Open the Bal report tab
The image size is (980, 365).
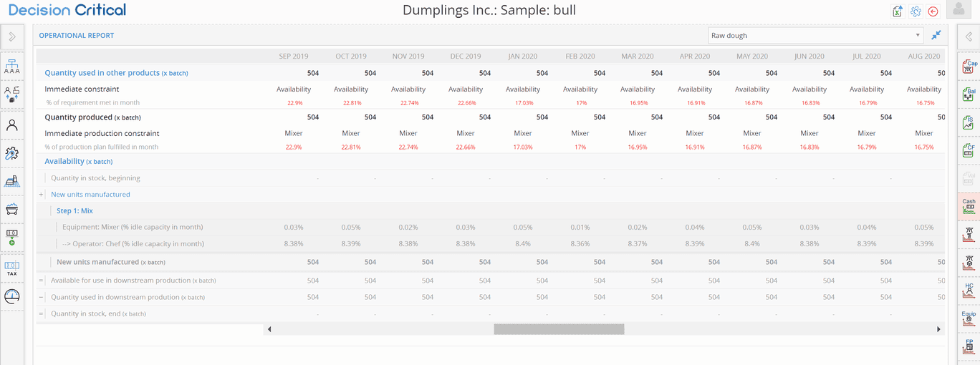point(969,94)
